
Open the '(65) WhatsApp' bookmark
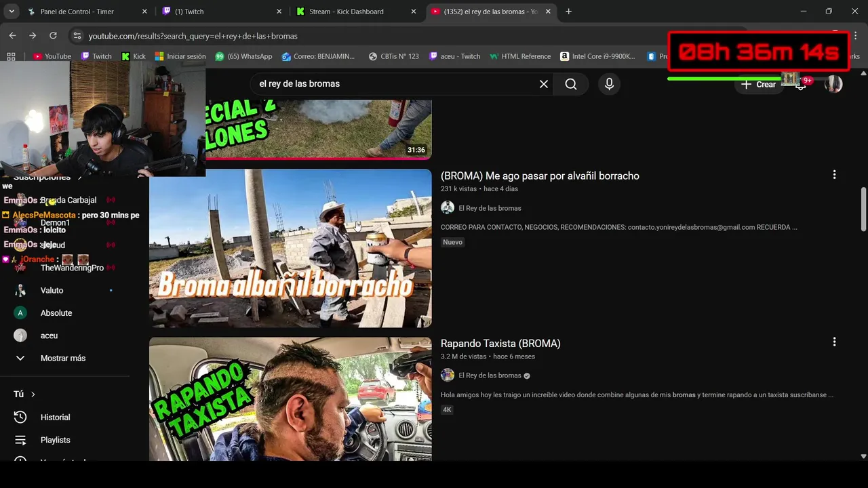(x=243, y=56)
